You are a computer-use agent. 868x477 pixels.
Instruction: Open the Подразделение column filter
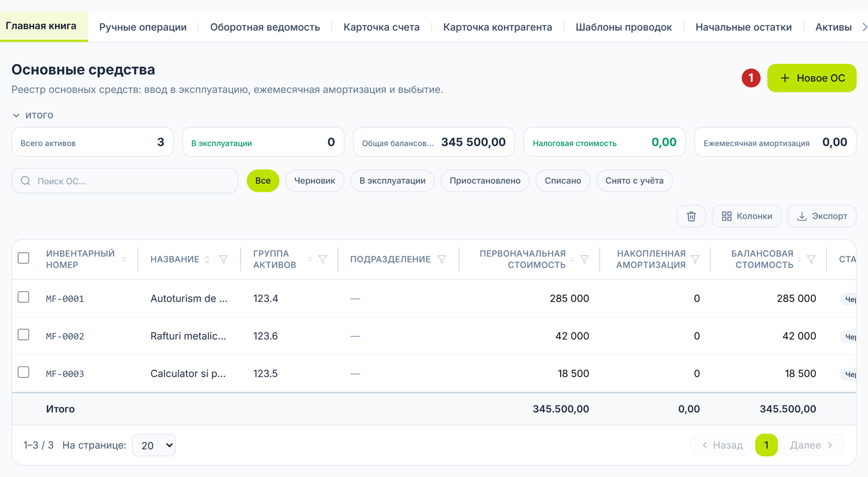pyautogui.click(x=442, y=260)
